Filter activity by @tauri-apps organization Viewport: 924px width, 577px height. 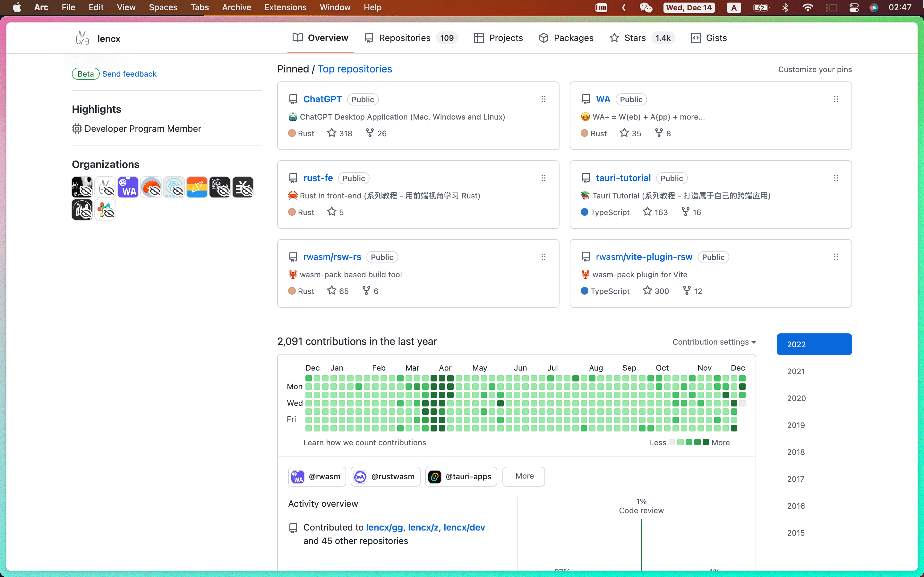coord(461,476)
